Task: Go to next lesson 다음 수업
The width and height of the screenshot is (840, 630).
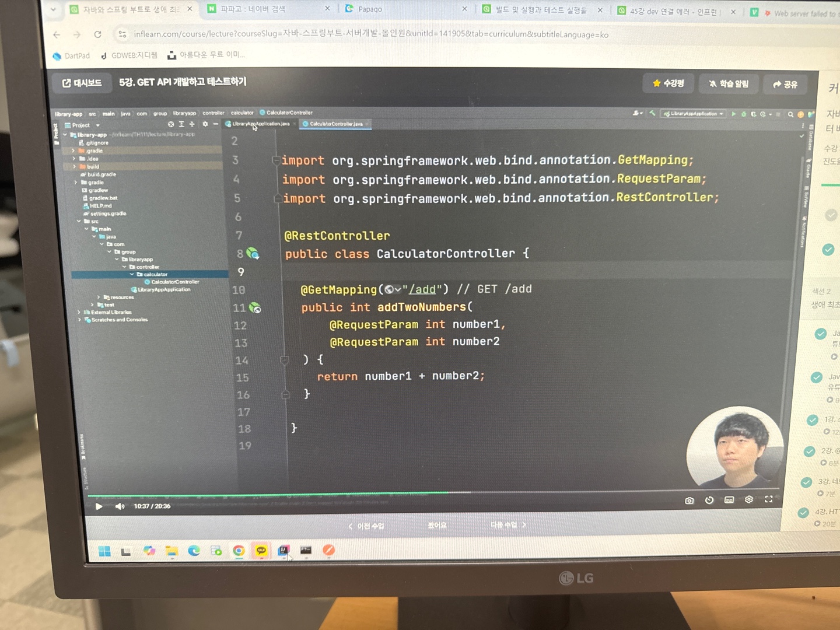Action: click(x=508, y=524)
